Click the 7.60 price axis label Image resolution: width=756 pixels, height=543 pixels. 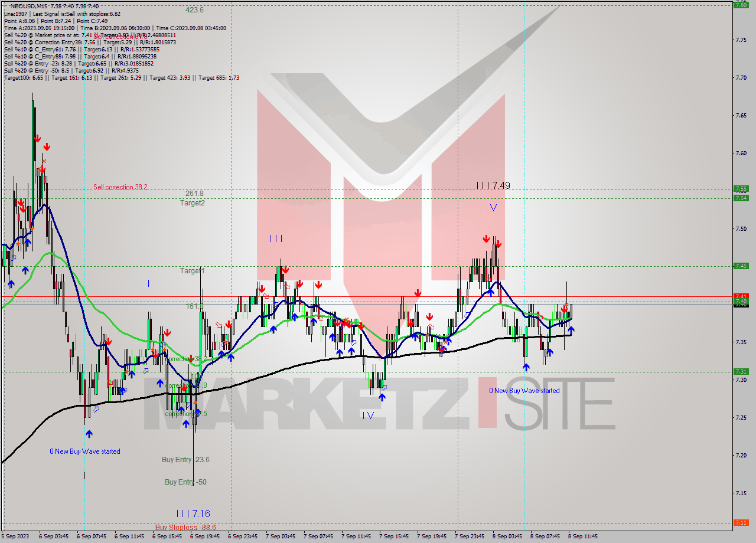(x=741, y=153)
